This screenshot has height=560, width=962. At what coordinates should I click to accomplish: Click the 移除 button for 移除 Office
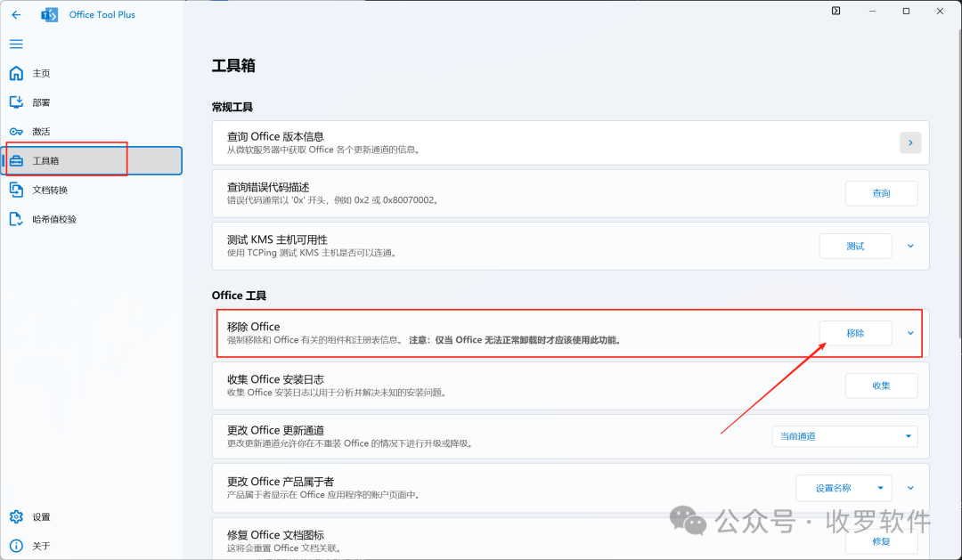tap(855, 333)
